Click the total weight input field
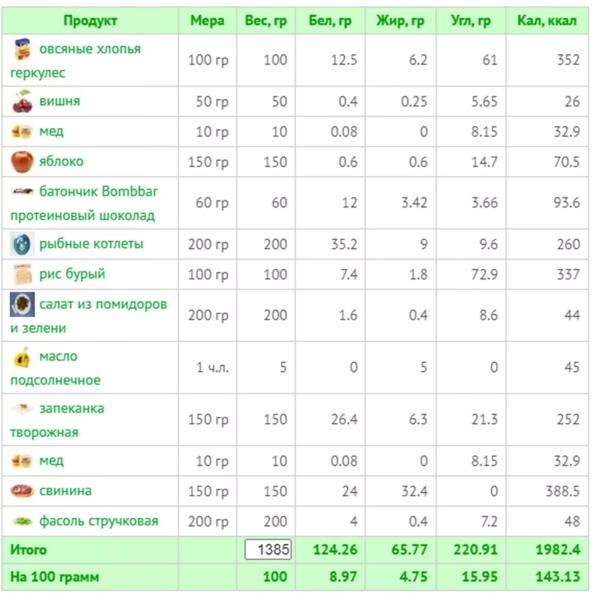The image size is (600, 599). (x=268, y=550)
